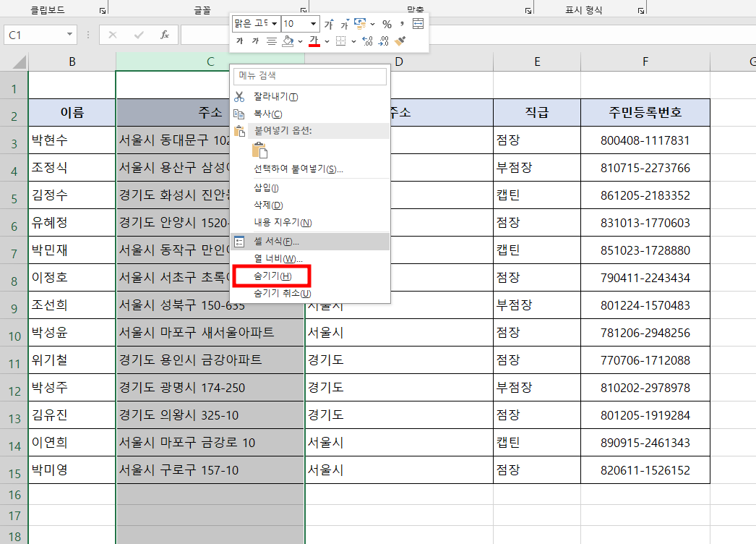The height and width of the screenshot is (544, 756).
Task: Choose 복사(C) from the context menu
Action: [309, 114]
